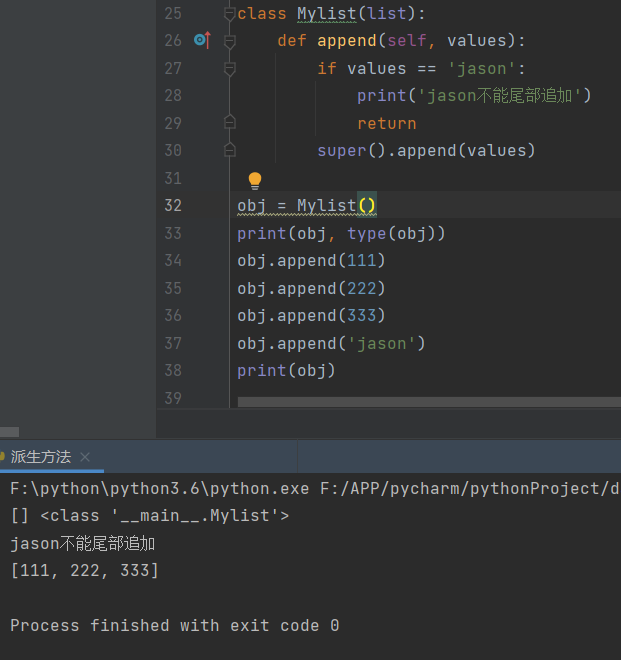Collapse the def append fold marker on line 26

coord(229,41)
